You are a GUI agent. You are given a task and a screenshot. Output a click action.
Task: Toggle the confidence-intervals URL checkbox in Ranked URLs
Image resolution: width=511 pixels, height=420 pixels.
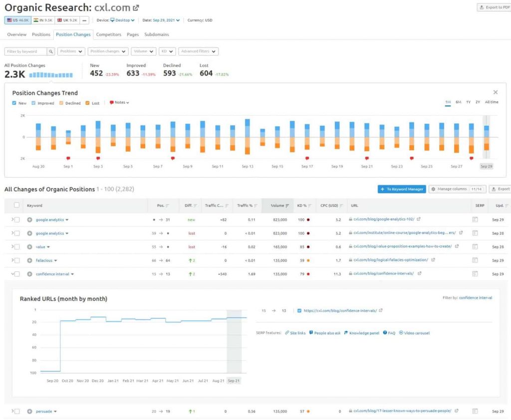(299, 311)
